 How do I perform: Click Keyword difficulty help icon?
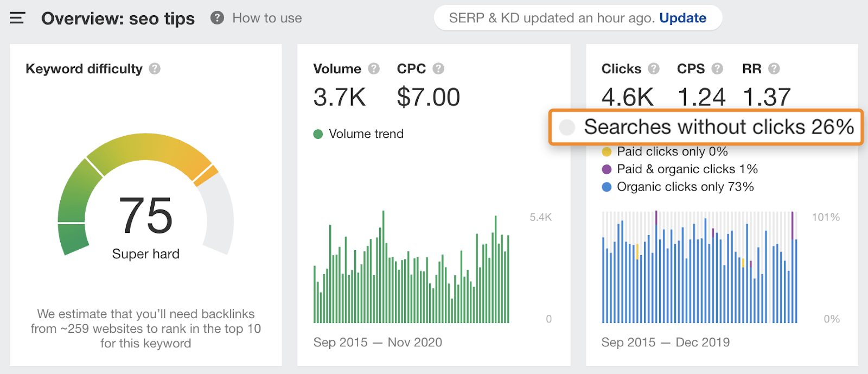(x=155, y=69)
